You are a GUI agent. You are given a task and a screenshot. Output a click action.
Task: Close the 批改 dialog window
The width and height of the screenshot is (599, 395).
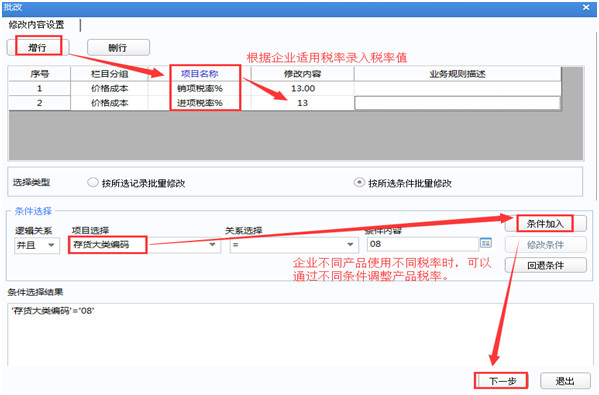click(586, 7)
